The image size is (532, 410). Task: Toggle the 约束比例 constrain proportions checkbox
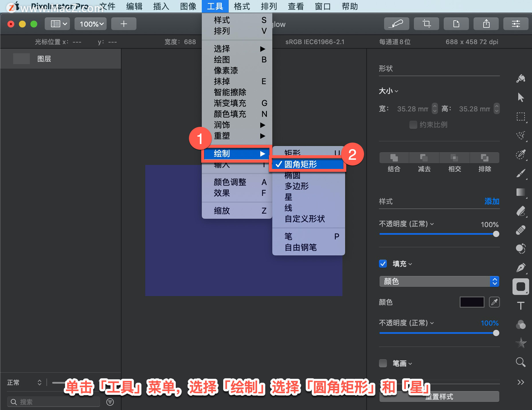(413, 125)
